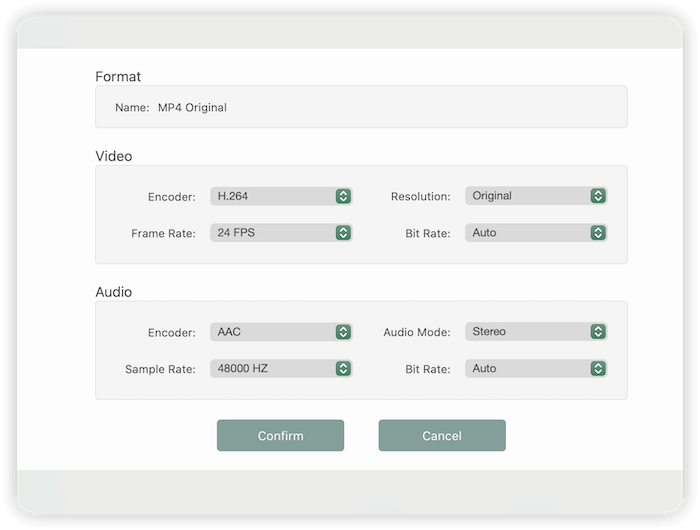
Task: Click the arrow icon beside Stereo
Action: tap(598, 332)
